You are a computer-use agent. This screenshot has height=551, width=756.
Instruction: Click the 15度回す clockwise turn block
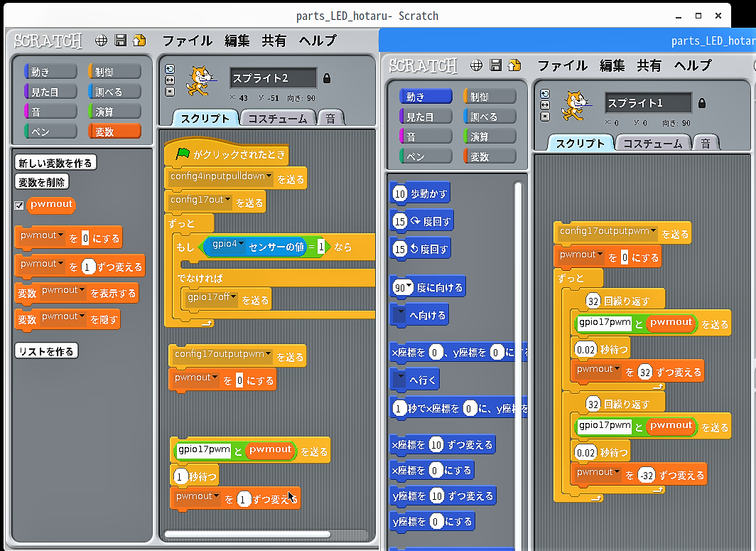pos(422,221)
